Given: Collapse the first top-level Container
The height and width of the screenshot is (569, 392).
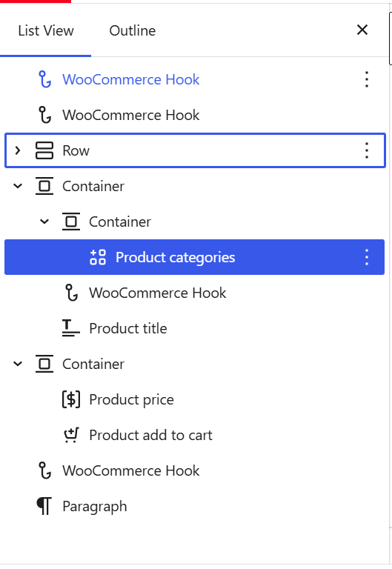Looking at the screenshot, I should point(18,186).
